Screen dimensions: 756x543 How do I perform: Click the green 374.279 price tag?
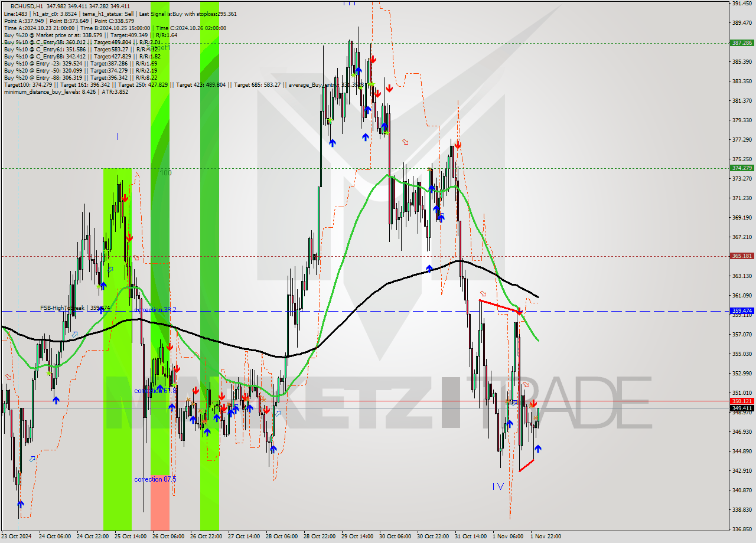[x=742, y=168]
